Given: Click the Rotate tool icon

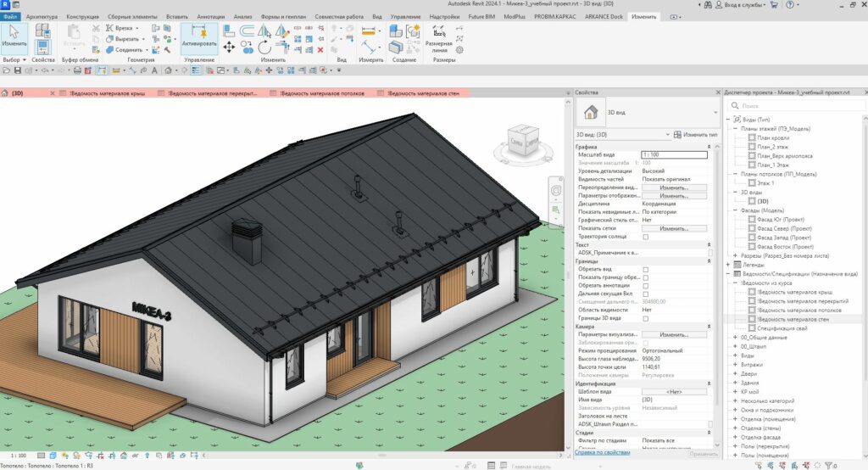Looking at the screenshot, I should 264,48.
